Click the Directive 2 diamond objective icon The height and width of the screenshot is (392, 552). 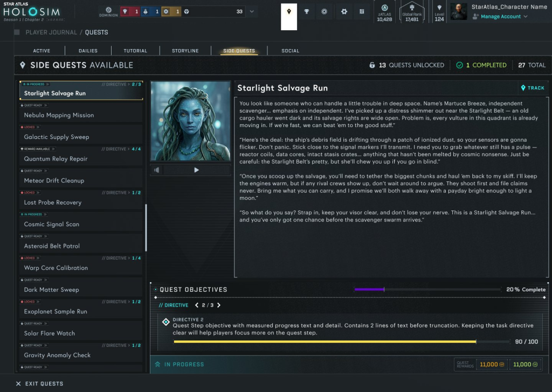(x=165, y=322)
